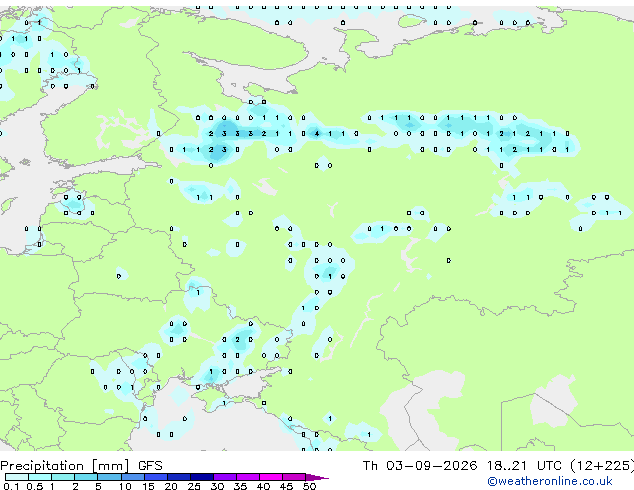This screenshot has height=490, width=634.
Task: Click the over-50 mm arrow tip of legend
Action: click(x=317, y=477)
